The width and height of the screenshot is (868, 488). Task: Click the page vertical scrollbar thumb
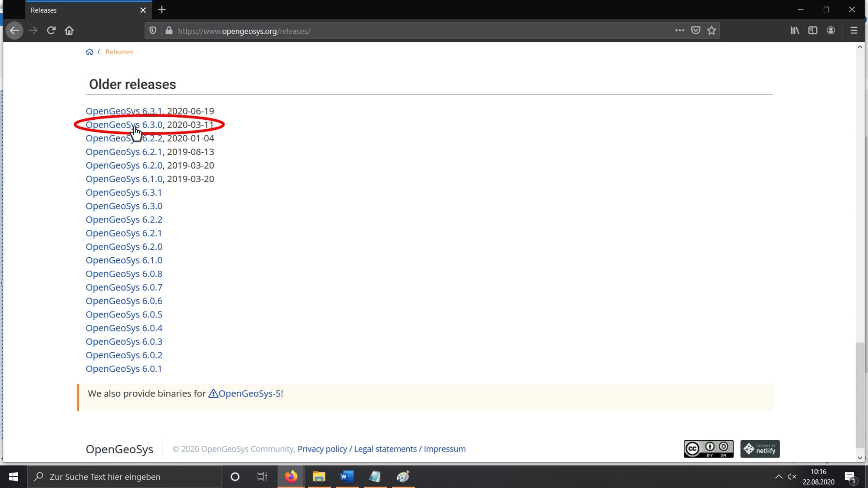pos(860,395)
